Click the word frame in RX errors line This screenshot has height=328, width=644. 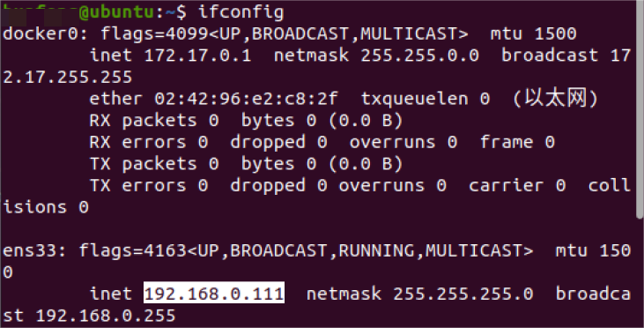507,142
